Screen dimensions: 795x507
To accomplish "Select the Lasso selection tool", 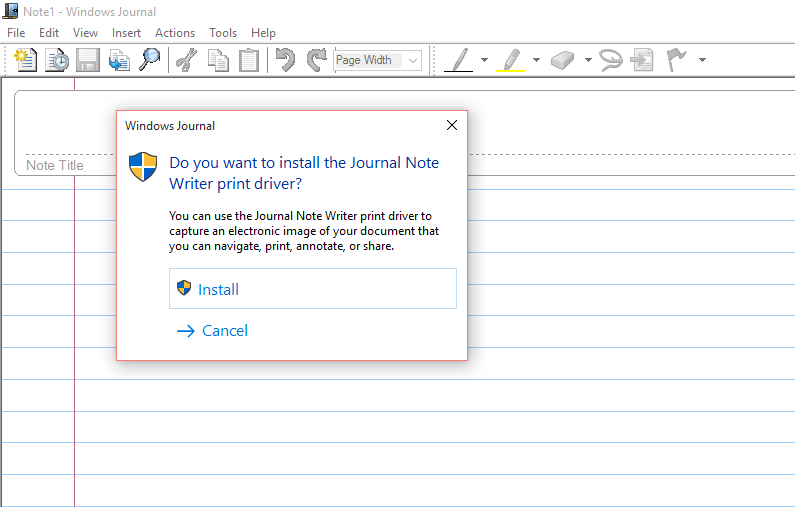I will (x=610, y=60).
